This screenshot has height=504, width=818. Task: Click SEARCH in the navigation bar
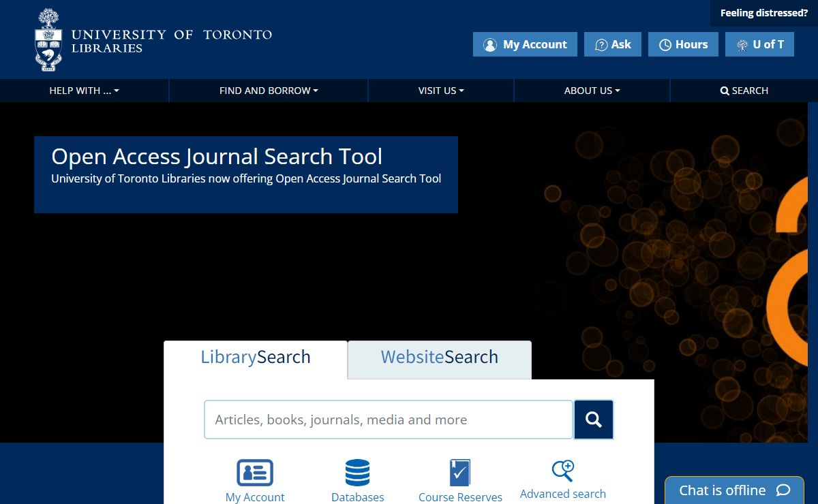coord(744,91)
